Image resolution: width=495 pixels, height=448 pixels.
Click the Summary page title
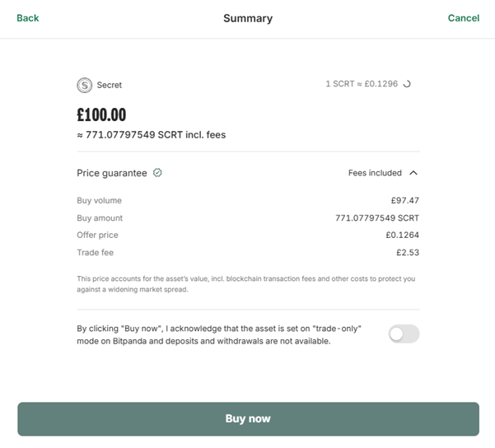pyautogui.click(x=248, y=18)
